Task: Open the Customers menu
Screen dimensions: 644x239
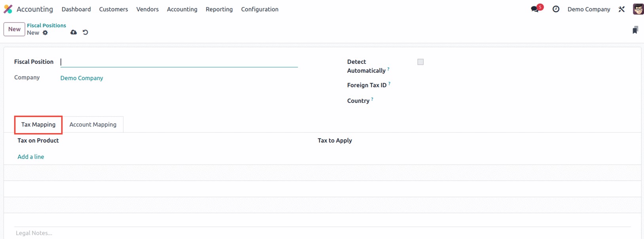Action: tap(114, 9)
